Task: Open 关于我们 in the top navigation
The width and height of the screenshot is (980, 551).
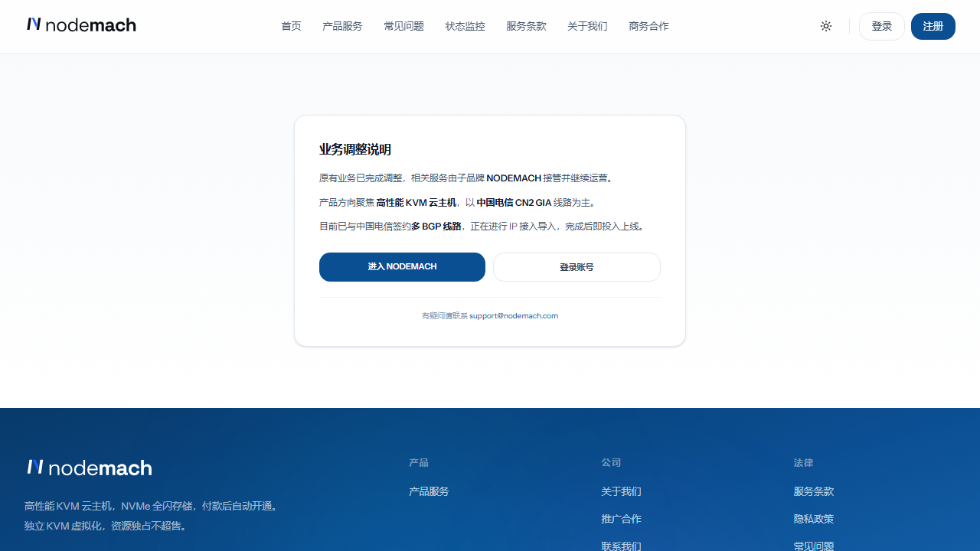Action: click(587, 26)
